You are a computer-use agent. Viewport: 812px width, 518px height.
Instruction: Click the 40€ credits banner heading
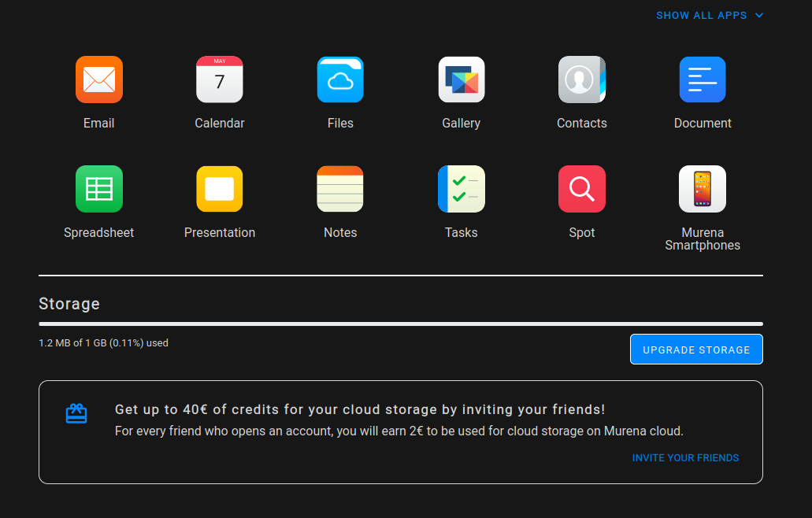tap(360, 409)
